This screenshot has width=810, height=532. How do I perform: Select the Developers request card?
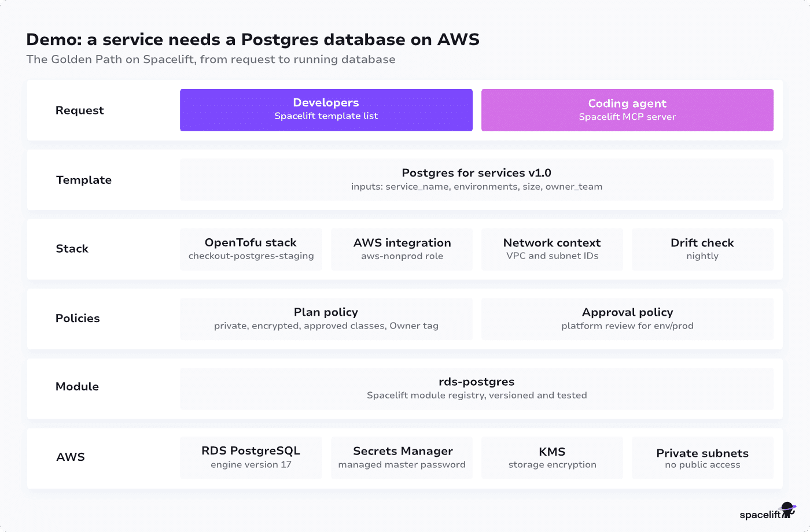(x=326, y=110)
